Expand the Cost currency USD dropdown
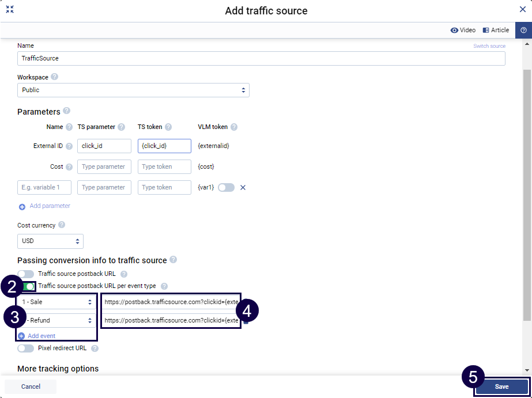The height and width of the screenshot is (398, 532). 50,241
